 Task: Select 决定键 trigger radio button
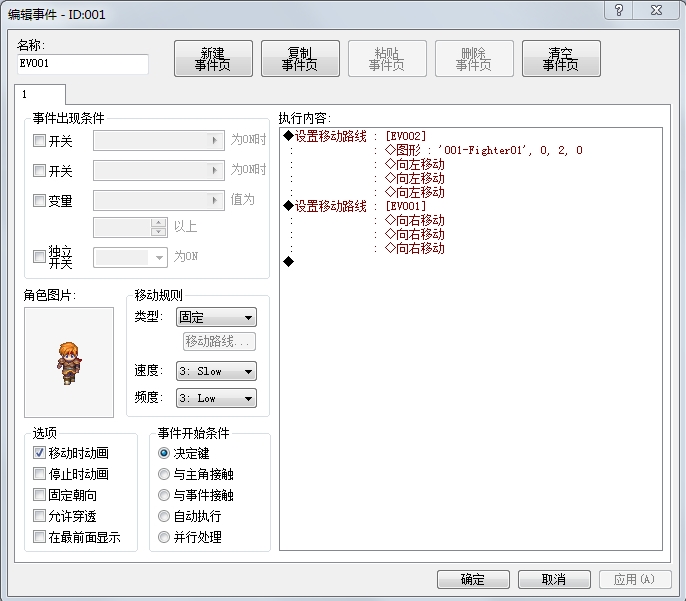coord(164,453)
